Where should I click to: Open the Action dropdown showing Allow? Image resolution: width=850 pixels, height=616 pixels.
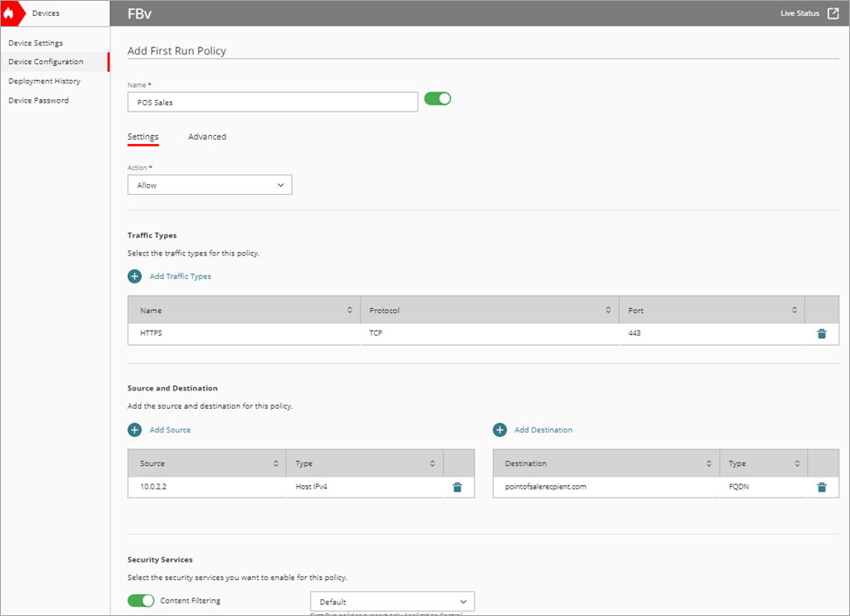point(209,184)
